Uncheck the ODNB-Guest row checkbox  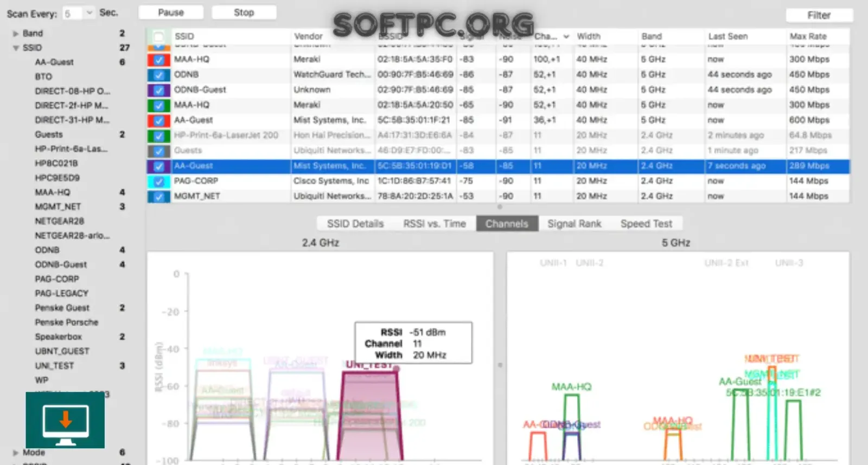pyautogui.click(x=159, y=90)
